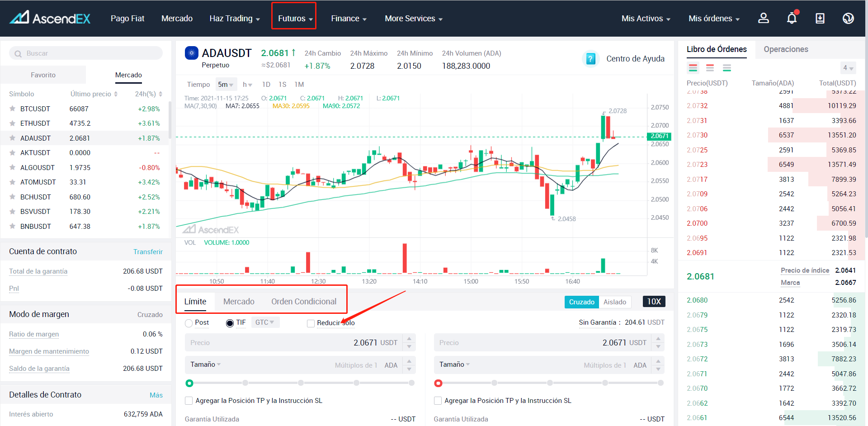Increase the buy Precio stepper up arrow
Image resolution: width=868 pixels, height=426 pixels.
(x=409, y=338)
